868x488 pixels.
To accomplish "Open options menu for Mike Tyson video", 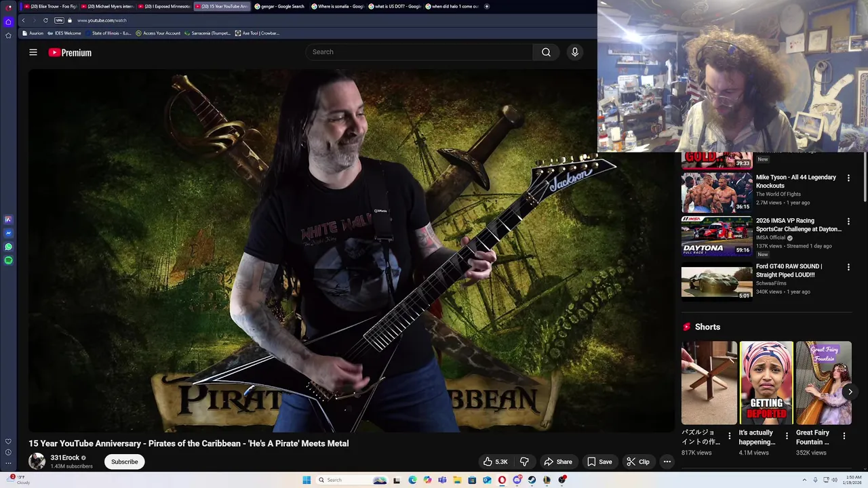I will coord(848,178).
